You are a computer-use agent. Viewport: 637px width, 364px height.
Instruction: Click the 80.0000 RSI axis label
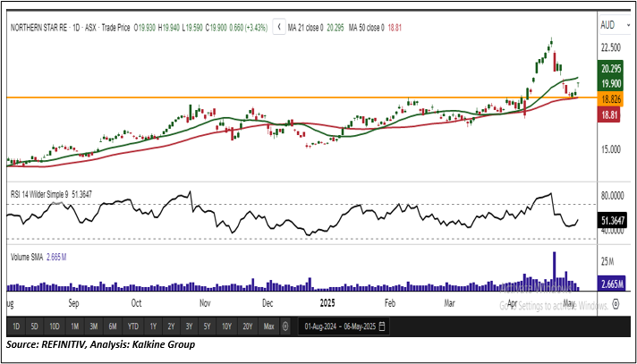pyautogui.click(x=613, y=196)
